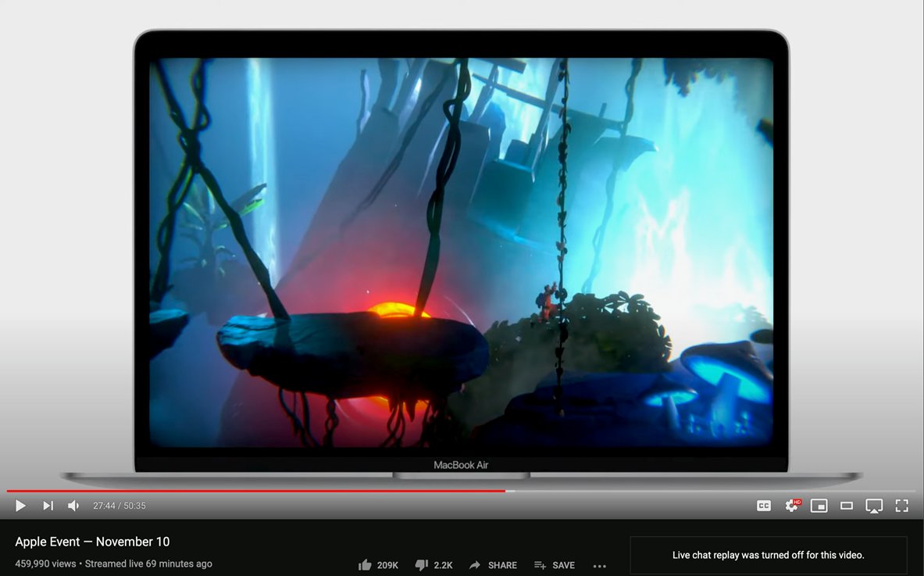The image size is (924, 576).
Task: Share the video via SHARE button
Action: 493,565
